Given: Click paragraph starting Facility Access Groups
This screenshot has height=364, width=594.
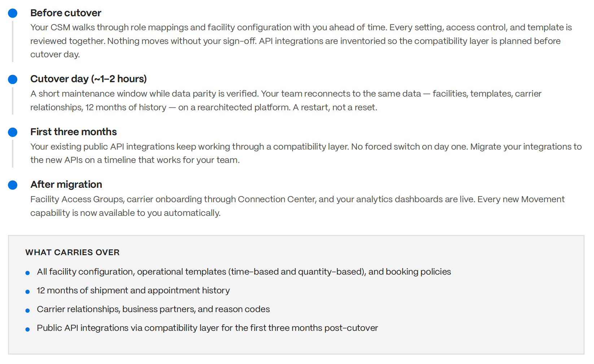Looking at the screenshot, I should coord(297,206).
